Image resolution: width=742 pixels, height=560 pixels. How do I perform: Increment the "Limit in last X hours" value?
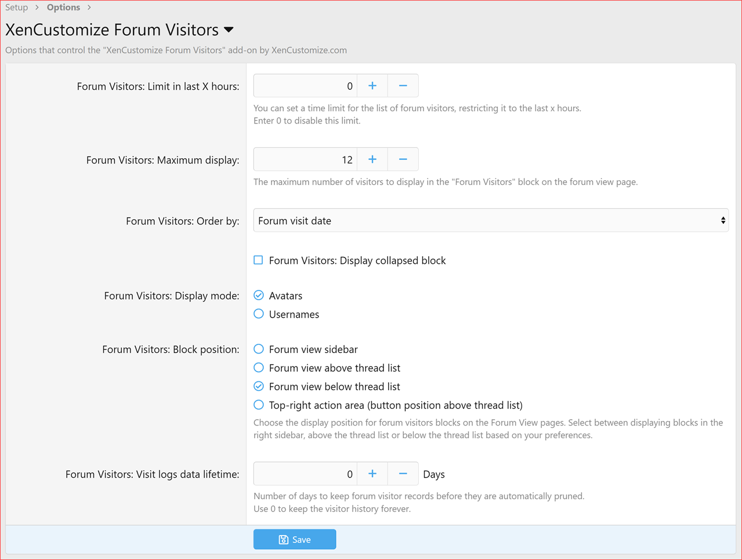click(x=372, y=85)
